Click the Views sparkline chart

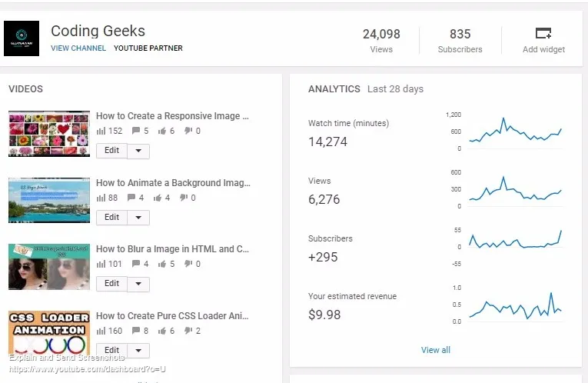tap(515, 190)
